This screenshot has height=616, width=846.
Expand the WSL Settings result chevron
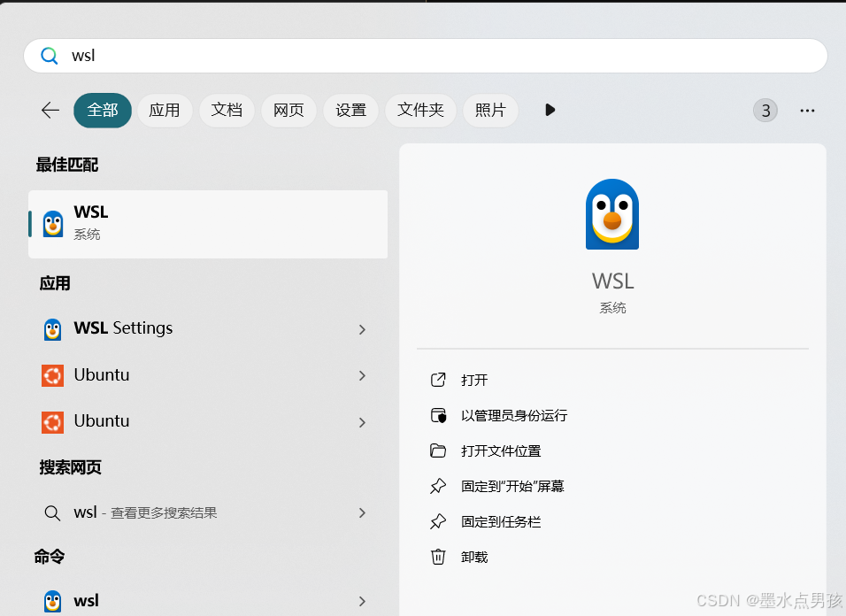click(x=362, y=329)
